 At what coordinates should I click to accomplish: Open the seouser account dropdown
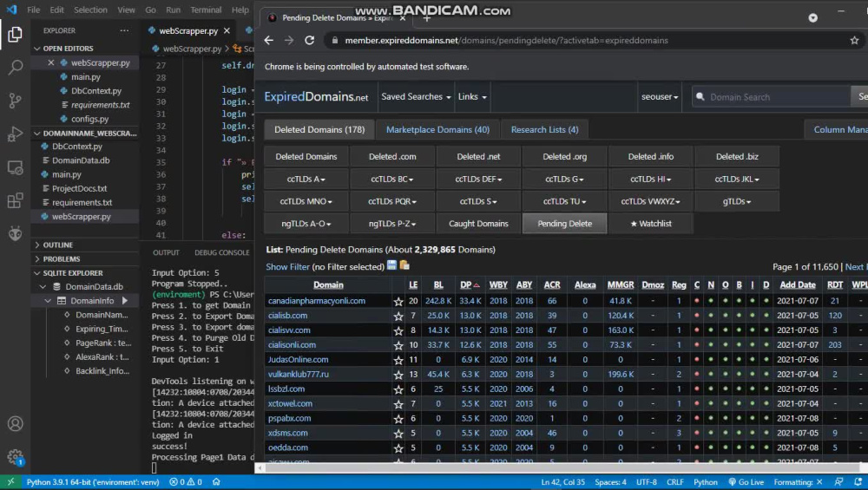[x=660, y=96]
